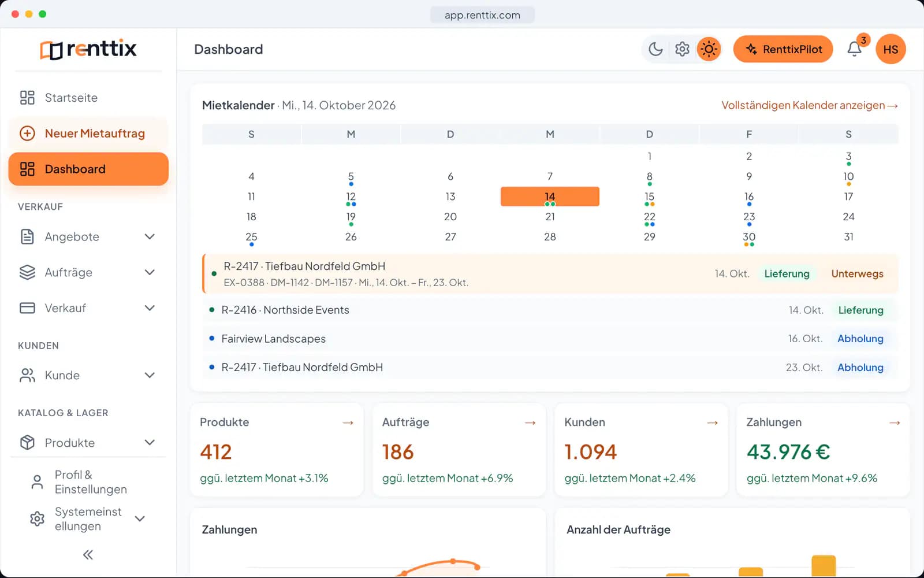The image size is (924, 578).
Task: Select the highlighted day 14 in calendar
Action: coord(550,197)
